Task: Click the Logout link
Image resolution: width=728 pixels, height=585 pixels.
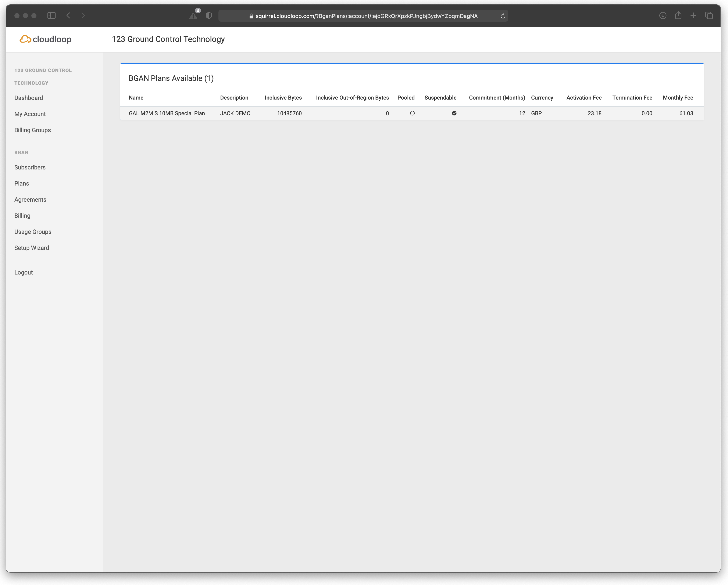Action: tap(24, 272)
